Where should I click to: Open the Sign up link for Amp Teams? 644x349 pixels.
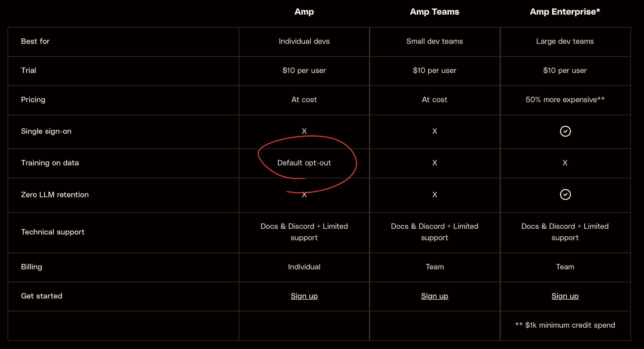(x=434, y=296)
